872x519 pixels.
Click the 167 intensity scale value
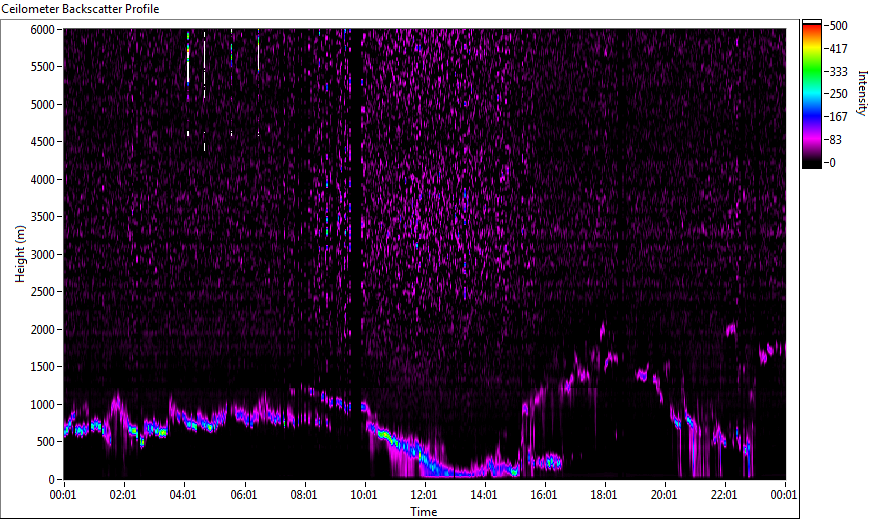[x=839, y=117]
